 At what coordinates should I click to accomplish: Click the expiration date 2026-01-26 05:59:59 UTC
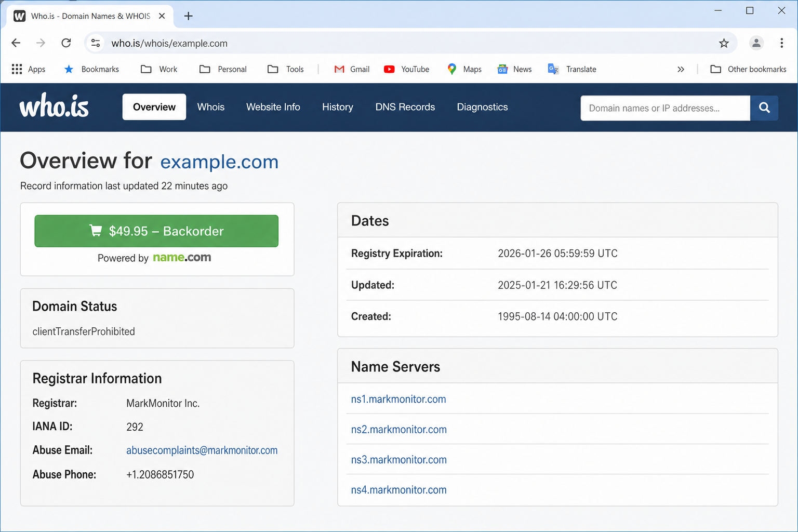(558, 254)
